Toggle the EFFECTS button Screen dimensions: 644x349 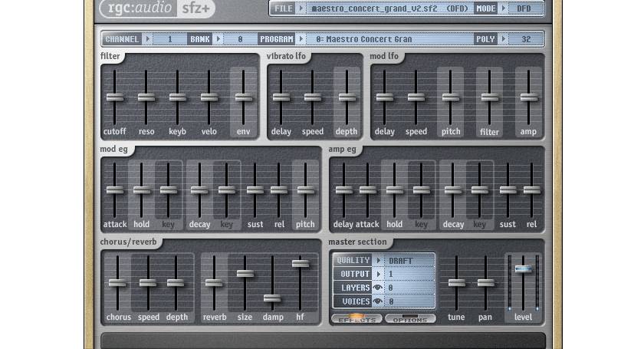(356, 318)
